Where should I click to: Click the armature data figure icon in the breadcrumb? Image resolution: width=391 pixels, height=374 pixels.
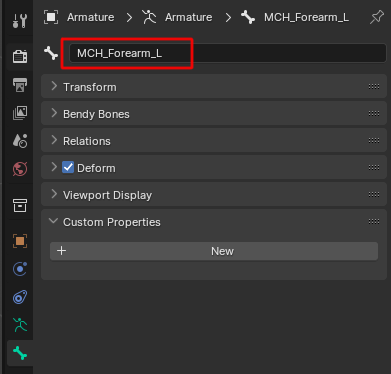coord(149,17)
